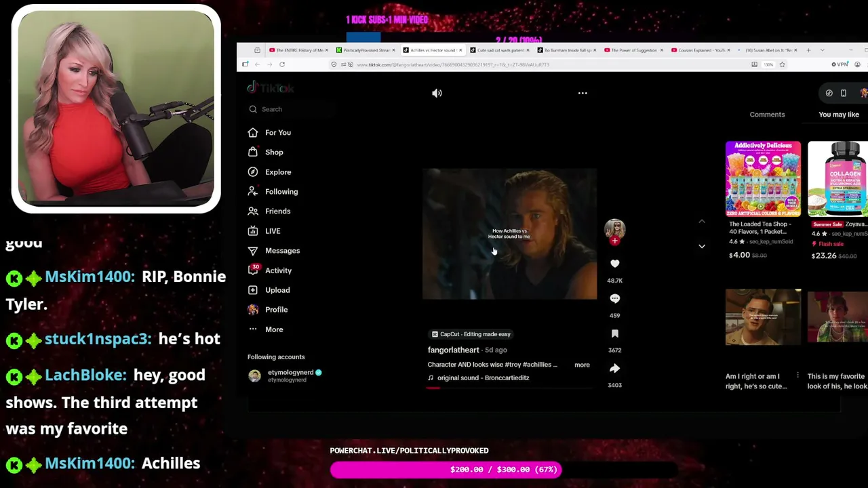Image resolution: width=868 pixels, height=488 pixels.
Task: Go forward in the browser
Action: point(269,64)
